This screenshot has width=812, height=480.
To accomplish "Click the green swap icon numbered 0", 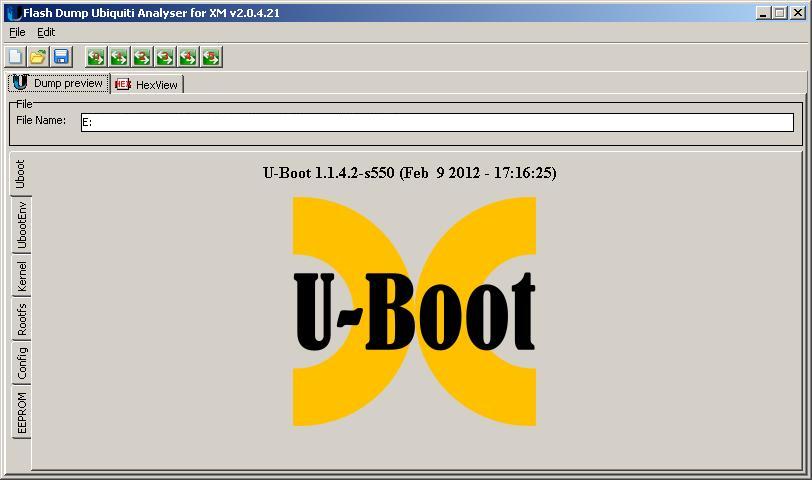I will point(96,57).
